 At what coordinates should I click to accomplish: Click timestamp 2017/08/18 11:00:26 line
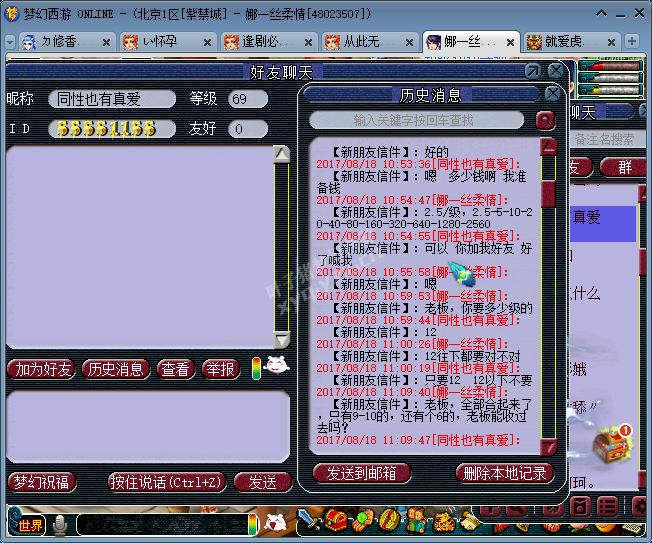412,344
